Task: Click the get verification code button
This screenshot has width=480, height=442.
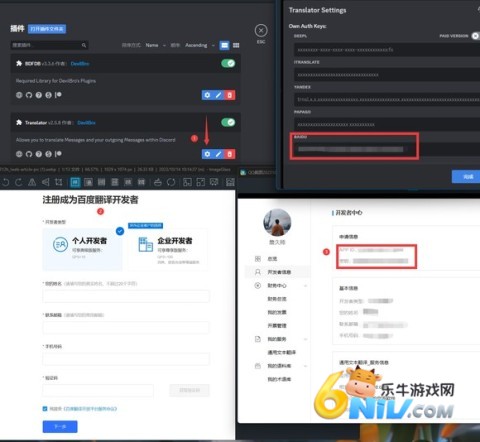Action: 190,390
